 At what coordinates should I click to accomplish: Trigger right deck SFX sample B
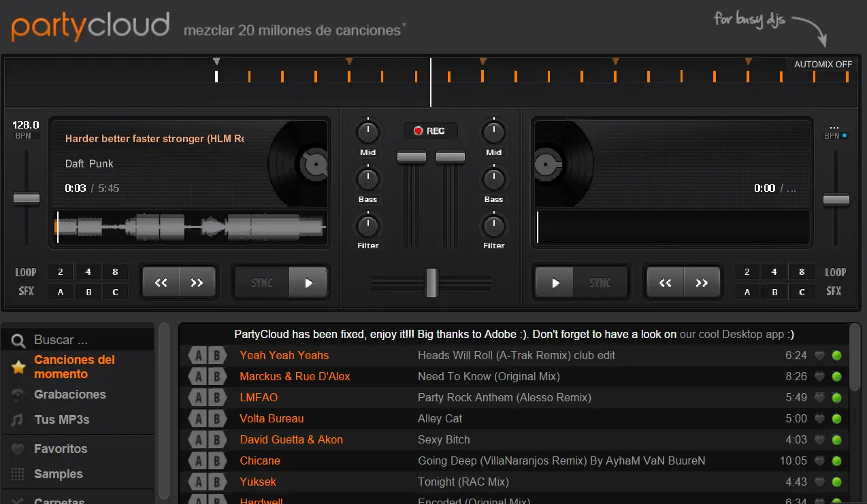tap(774, 292)
